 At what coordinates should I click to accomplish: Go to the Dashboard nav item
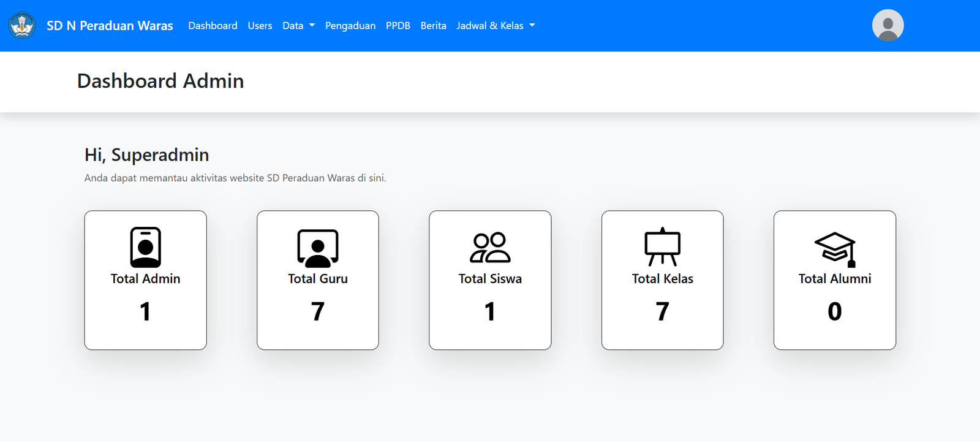click(x=213, y=26)
